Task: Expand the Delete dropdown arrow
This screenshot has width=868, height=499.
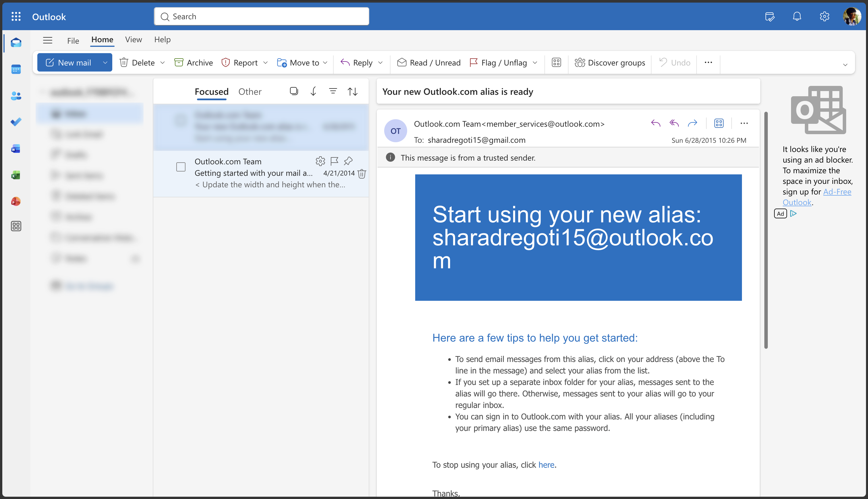Action: click(163, 62)
